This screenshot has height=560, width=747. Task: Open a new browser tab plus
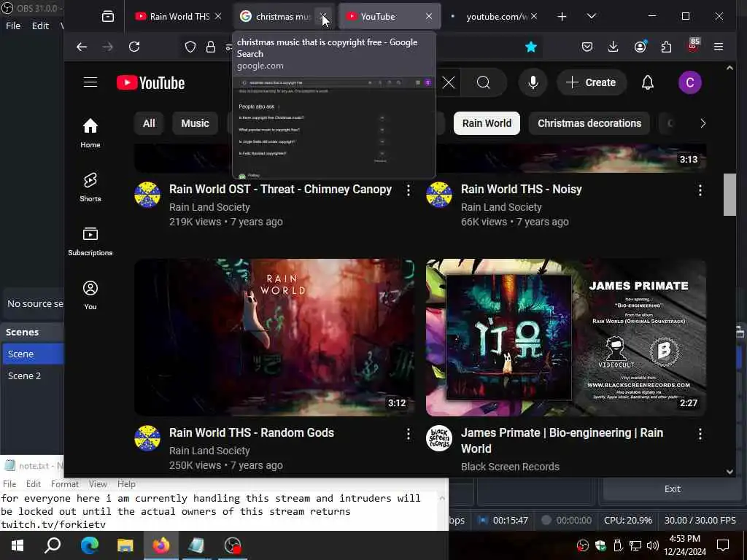coord(562,17)
